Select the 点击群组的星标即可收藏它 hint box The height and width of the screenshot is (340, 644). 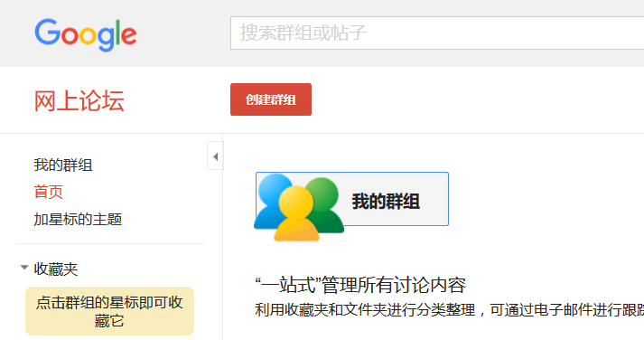click(x=109, y=311)
